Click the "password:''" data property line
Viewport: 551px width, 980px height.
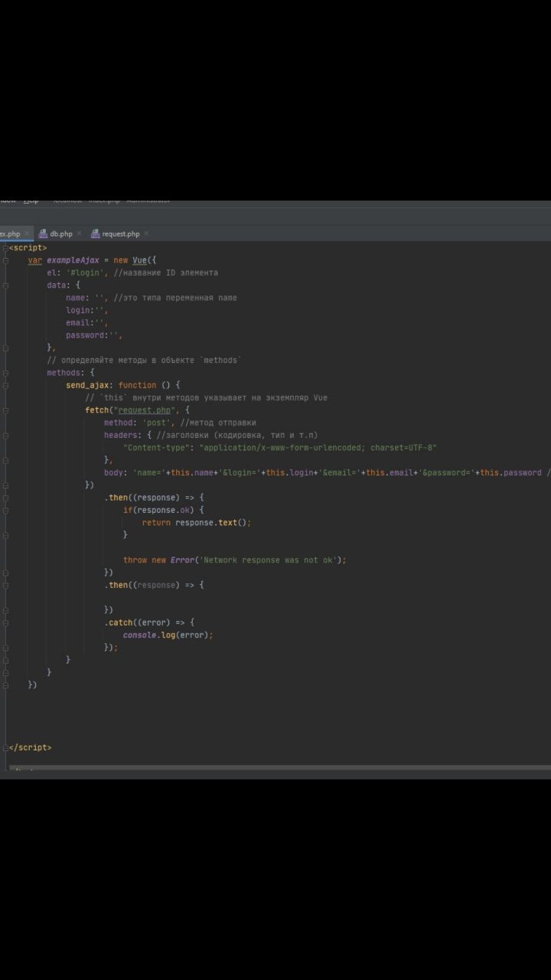tap(94, 335)
